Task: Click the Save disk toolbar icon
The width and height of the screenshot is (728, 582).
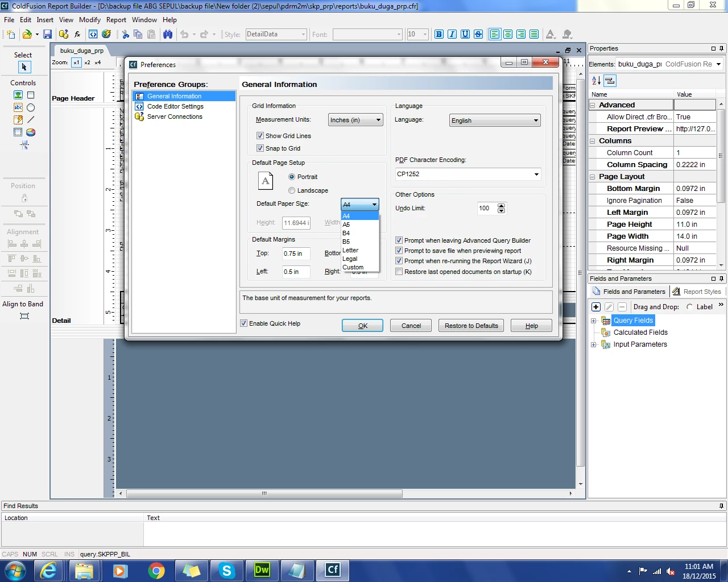Action: (48, 34)
